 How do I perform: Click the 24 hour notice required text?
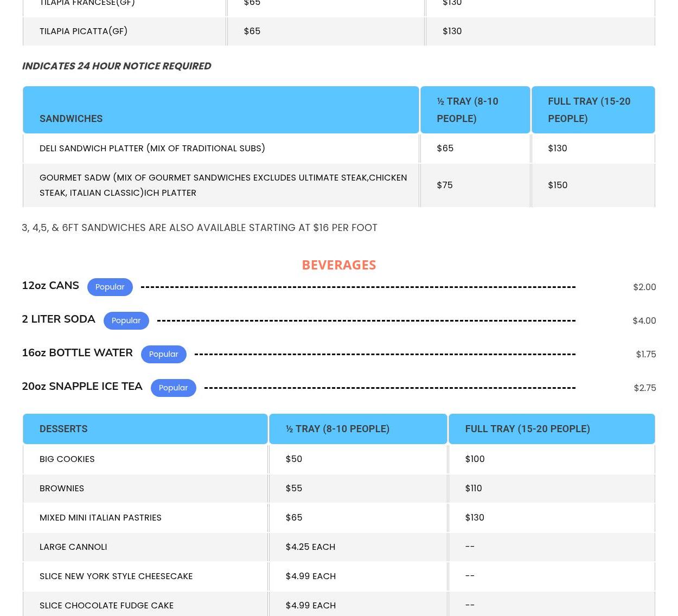[x=116, y=66]
